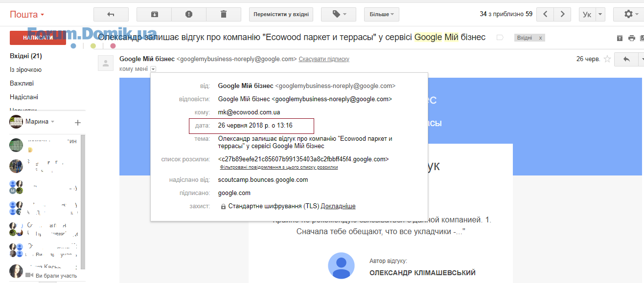
Task: Collapse the "кому мені" details arrow
Action: (153, 69)
